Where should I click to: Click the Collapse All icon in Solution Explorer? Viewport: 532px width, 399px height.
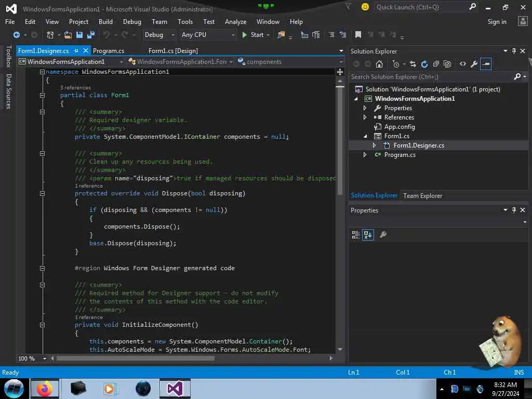(x=436, y=64)
